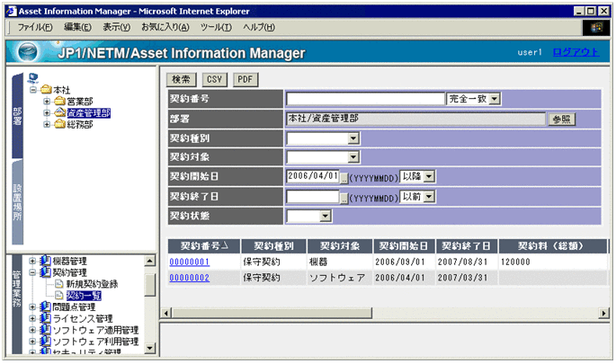Open the ファイル(F) menu
The width and height of the screenshot is (616, 364).
34,27
